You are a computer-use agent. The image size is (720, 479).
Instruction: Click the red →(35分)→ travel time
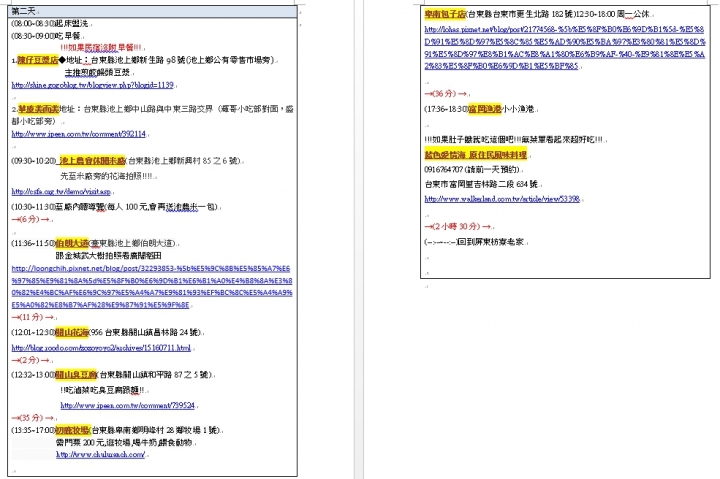pos(33,417)
